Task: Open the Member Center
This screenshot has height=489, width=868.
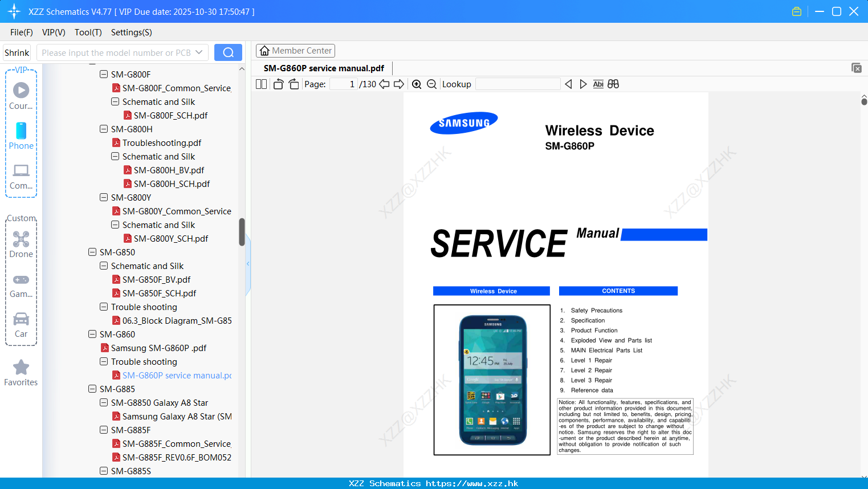Action: (295, 51)
